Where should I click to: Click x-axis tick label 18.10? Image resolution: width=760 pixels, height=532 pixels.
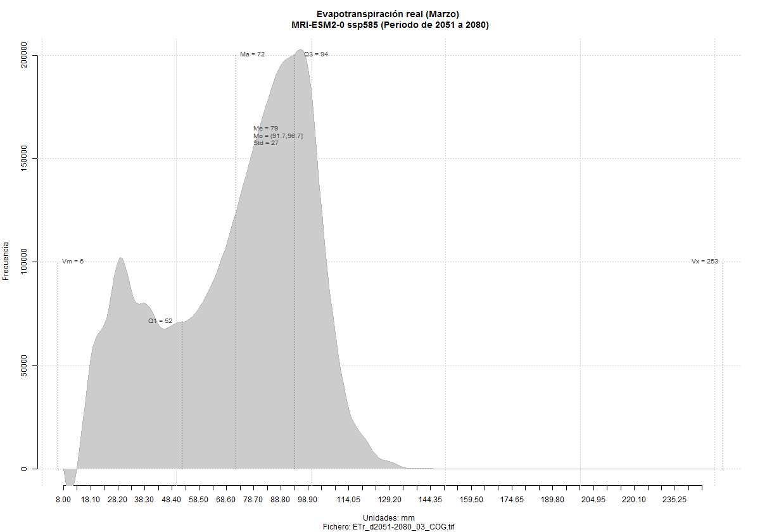(91, 500)
